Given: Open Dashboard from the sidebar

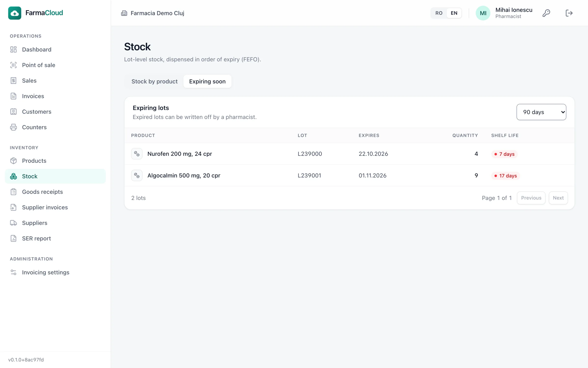Looking at the screenshot, I should click(x=55, y=50).
